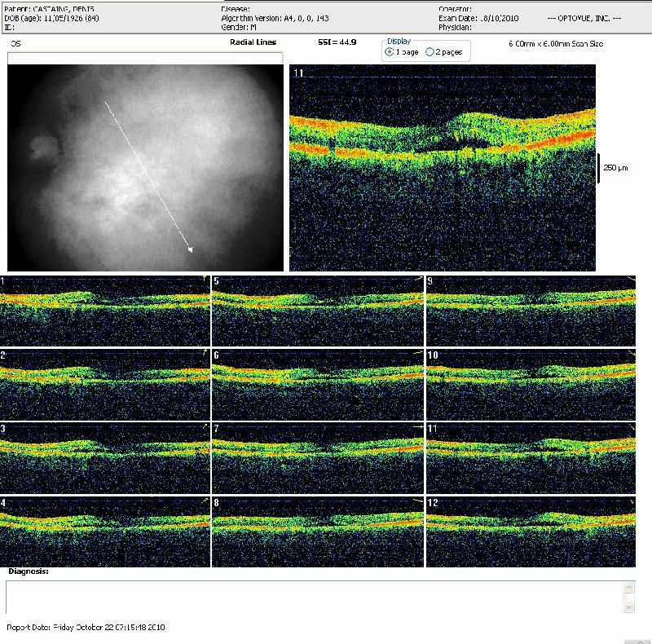Click the large enlarged OCT scan view
The height and width of the screenshot is (644, 652).
coord(443,167)
